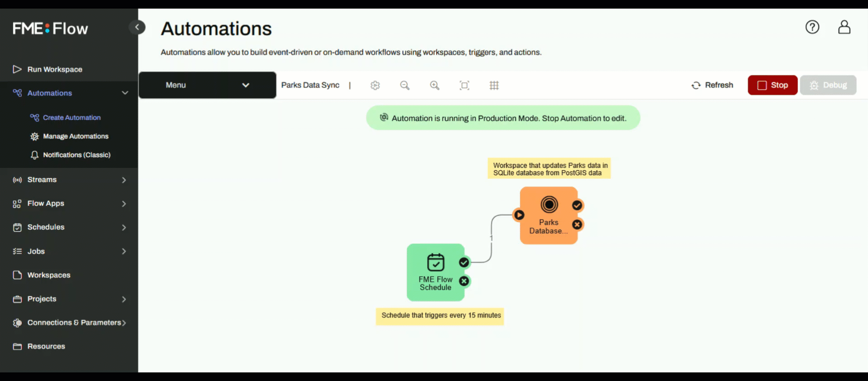Click Parks Database node success output port
This screenshot has width=868, height=381.
pos(577,205)
